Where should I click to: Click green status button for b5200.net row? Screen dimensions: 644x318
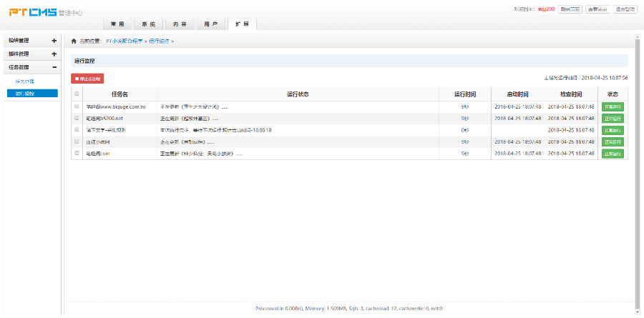[x=613, y=118]
